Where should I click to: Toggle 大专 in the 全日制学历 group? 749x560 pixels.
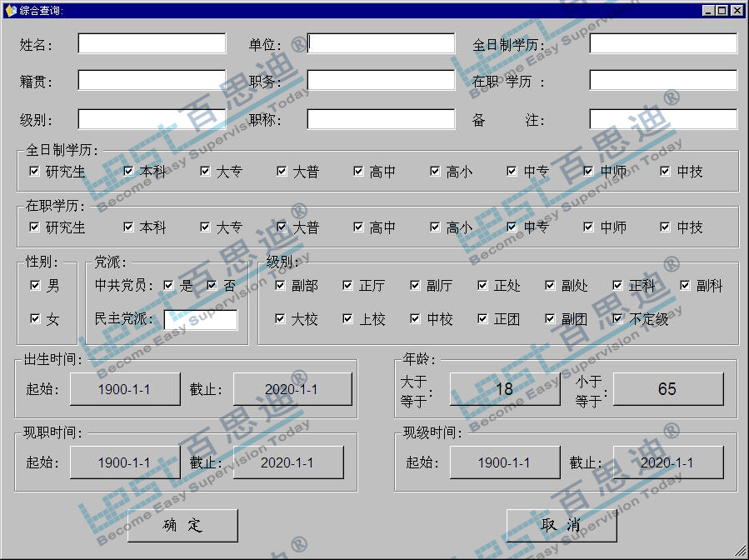pyautogui.click(x=206, y=171)
